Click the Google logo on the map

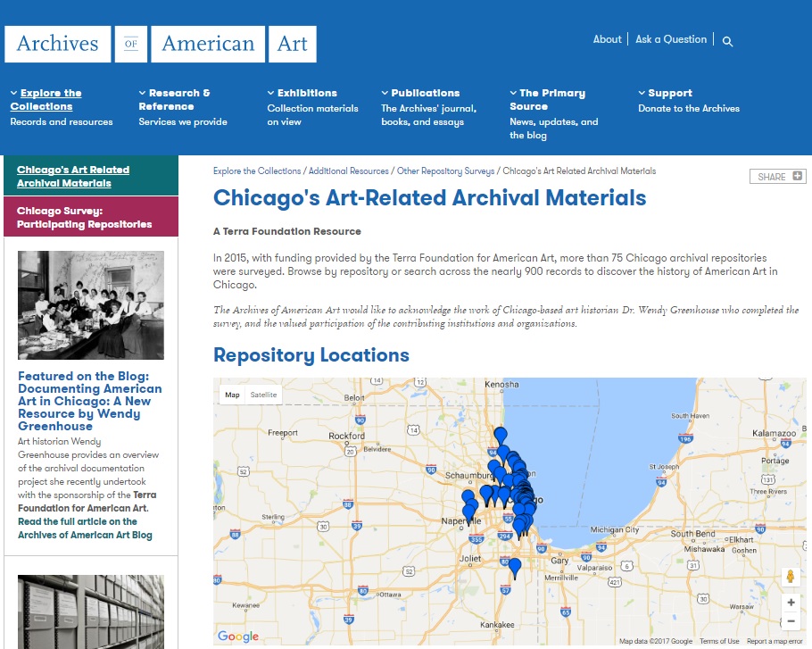click(237, 636)
